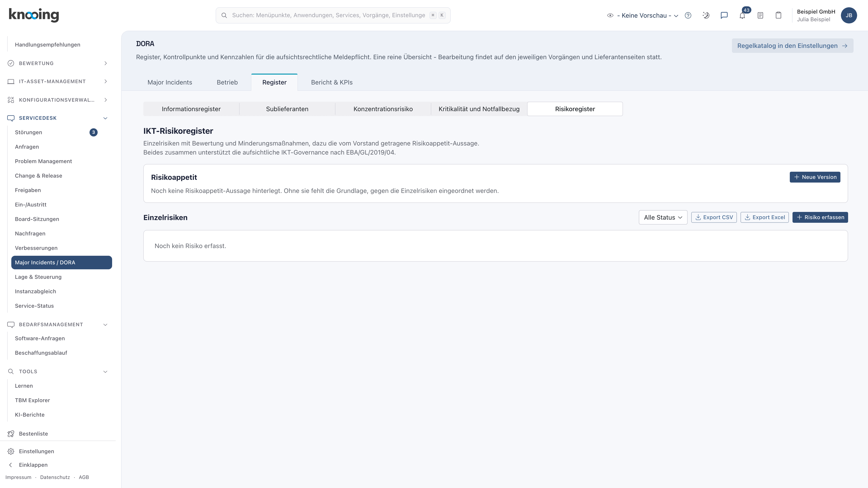The height and width of the screenshot is (488, 868).
Task: Open the help question mark icon
Action: pos(688,16)
